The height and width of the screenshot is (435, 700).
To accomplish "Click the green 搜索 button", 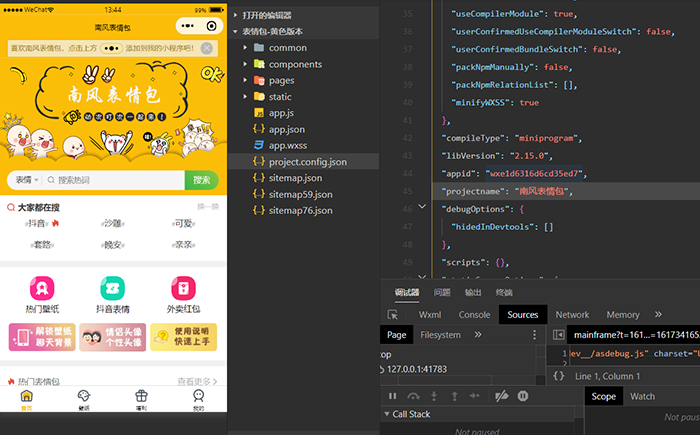I will [201, 180].
